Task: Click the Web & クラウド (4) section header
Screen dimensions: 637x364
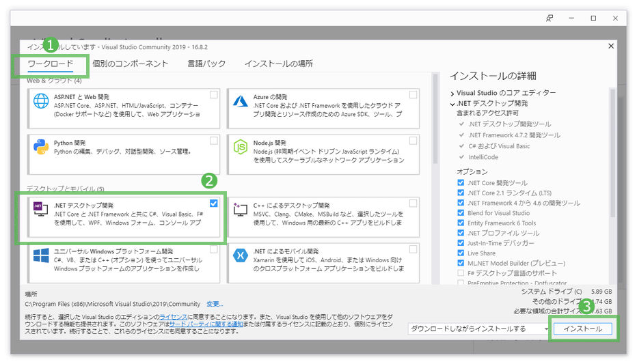Action: click(x=54, y=81)
